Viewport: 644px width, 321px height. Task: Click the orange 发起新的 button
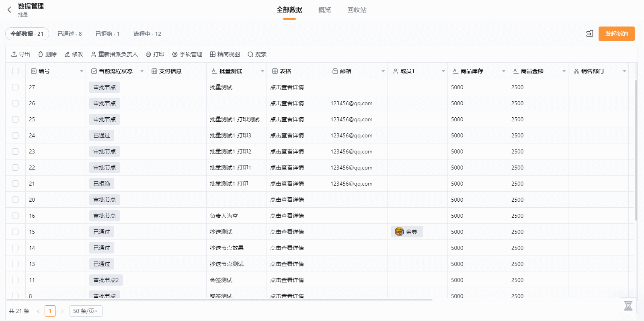[617, 34]
